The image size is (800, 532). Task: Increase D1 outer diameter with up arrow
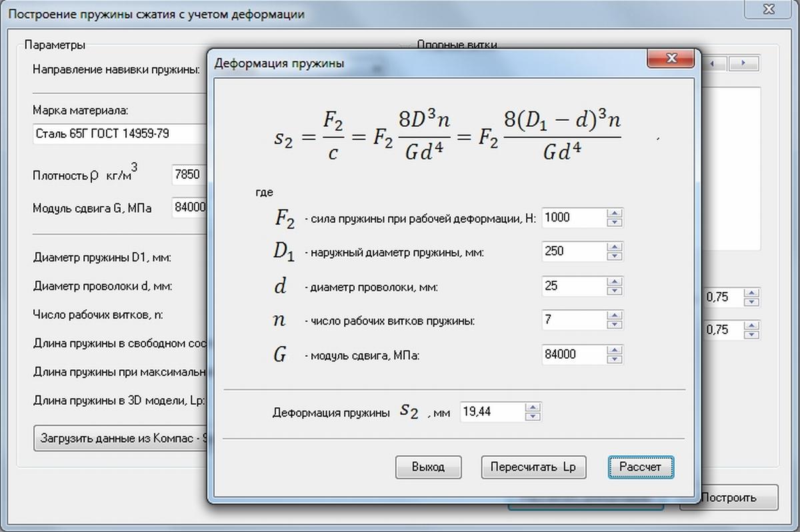615,247
